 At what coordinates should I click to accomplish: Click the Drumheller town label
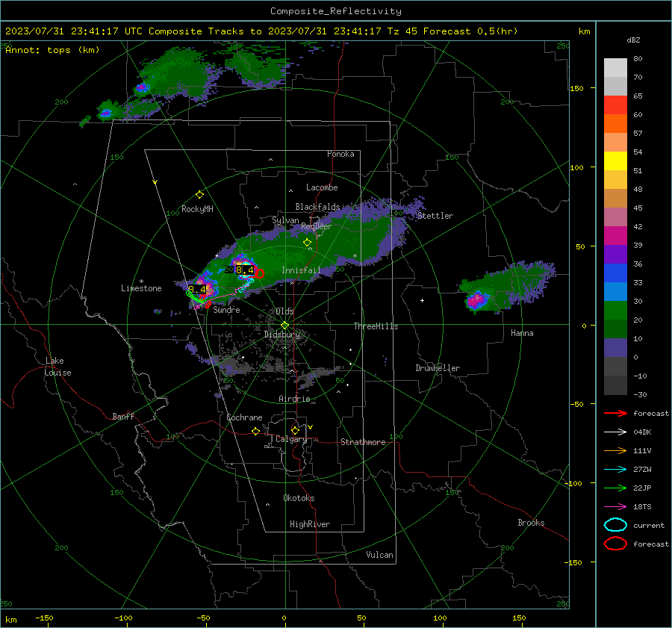click(438, 368)
